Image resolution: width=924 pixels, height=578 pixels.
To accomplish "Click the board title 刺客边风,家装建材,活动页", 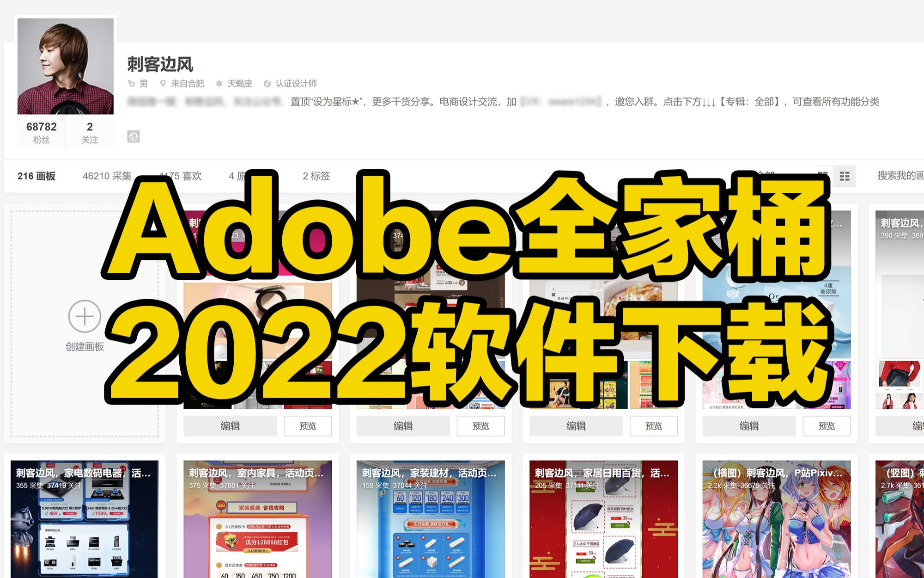I will coord(429,473).
